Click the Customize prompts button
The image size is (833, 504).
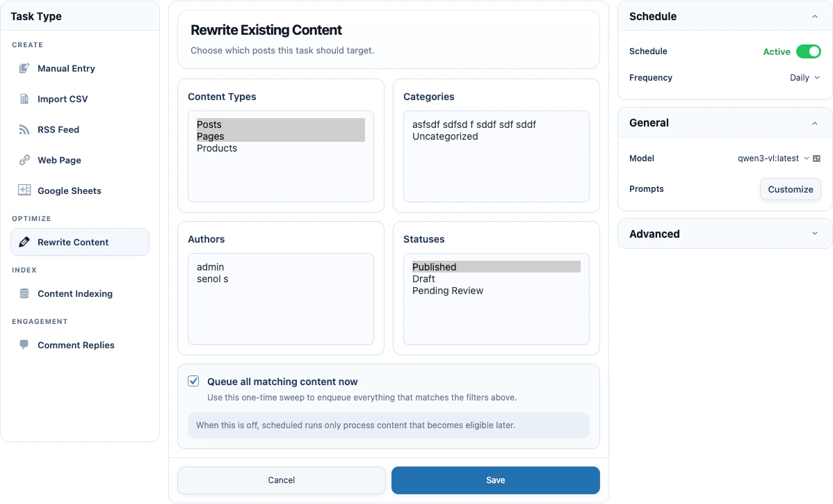pos(790,189)
